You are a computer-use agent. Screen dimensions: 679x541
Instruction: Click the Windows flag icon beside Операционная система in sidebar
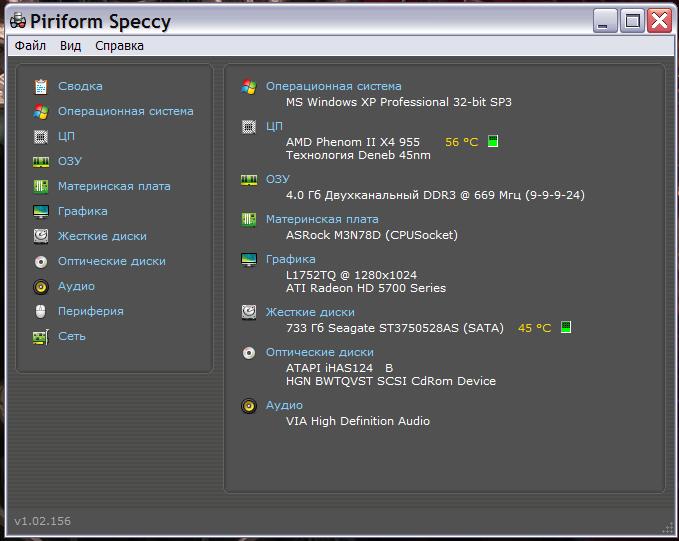coord(41,111)
